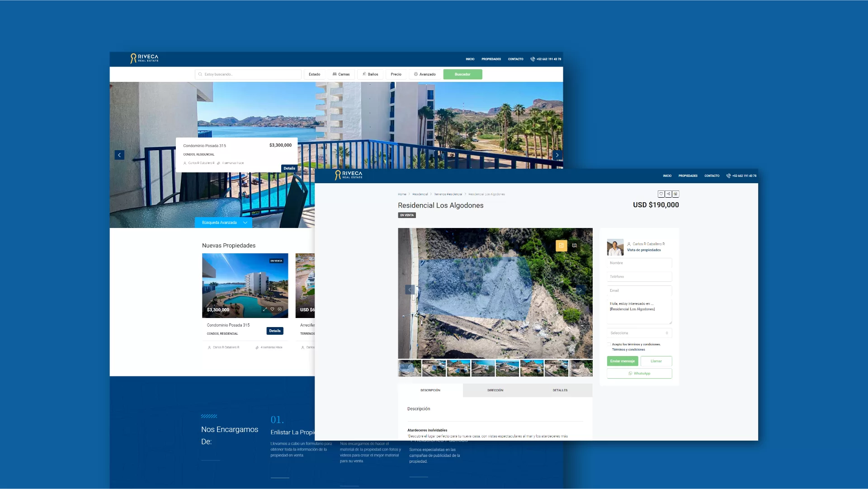Switch to the DIRECCIÓN tab
This screenshot has width=868, height=489.
(x=495, y=390)
